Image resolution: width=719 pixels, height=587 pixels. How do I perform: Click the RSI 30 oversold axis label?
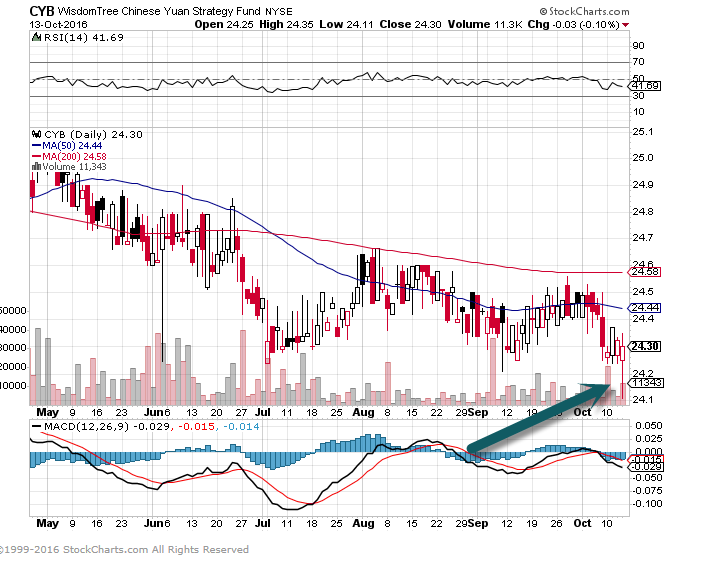[x=638, y=95]
